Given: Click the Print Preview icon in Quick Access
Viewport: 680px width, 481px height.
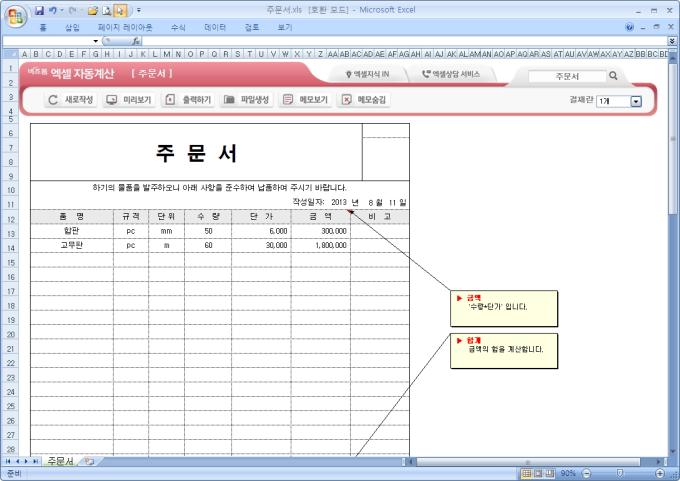Looking at the screenshot, I should pyautogui.click(x=106, y=10).
